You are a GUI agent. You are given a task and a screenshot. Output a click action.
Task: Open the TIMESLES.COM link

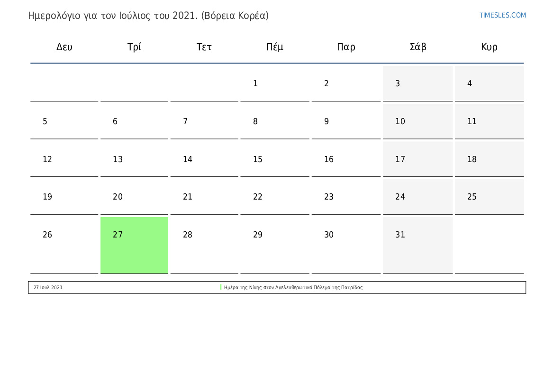(x=502, y=15)
